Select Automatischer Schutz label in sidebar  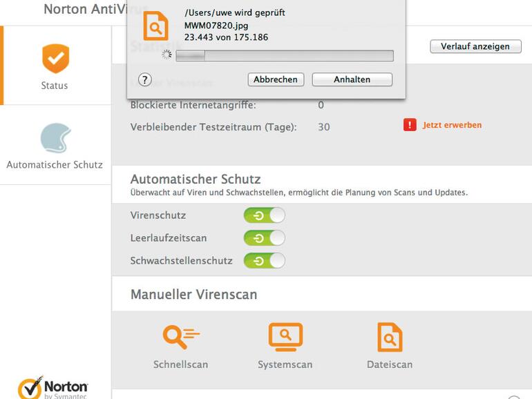tap(55, 165)
